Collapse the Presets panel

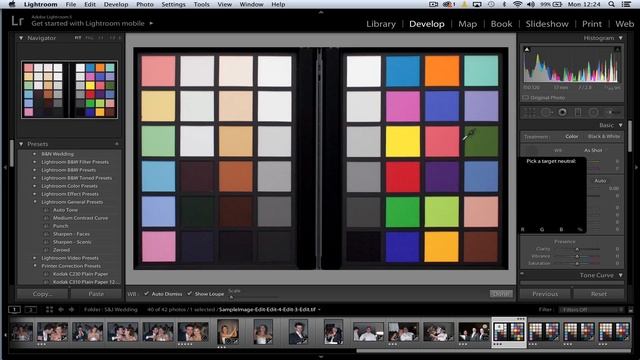click(21, 144)
